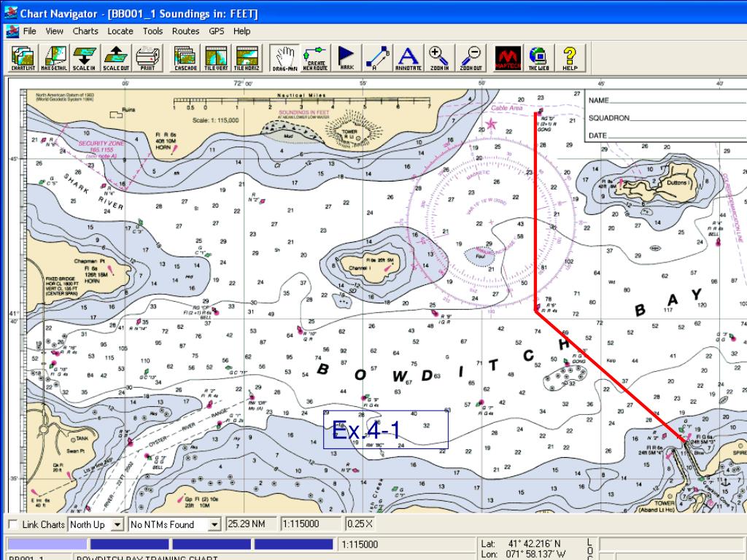Open the Help menu
747x560 pixels.
point(242,31)
